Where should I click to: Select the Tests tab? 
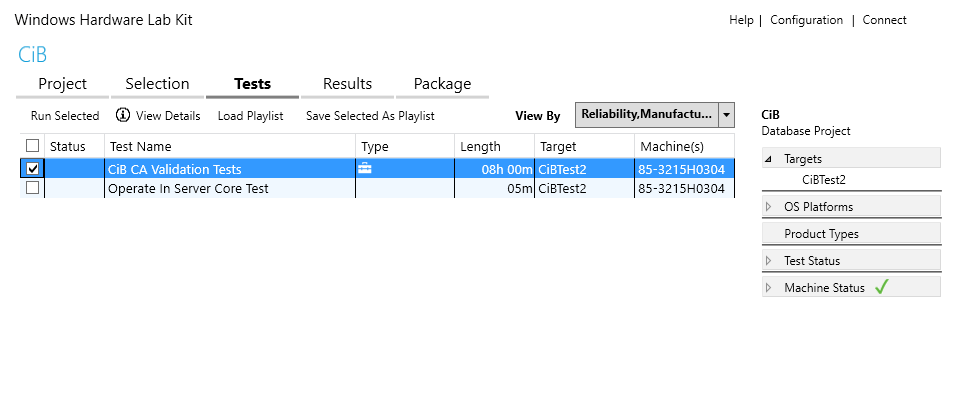pos(252,84)
